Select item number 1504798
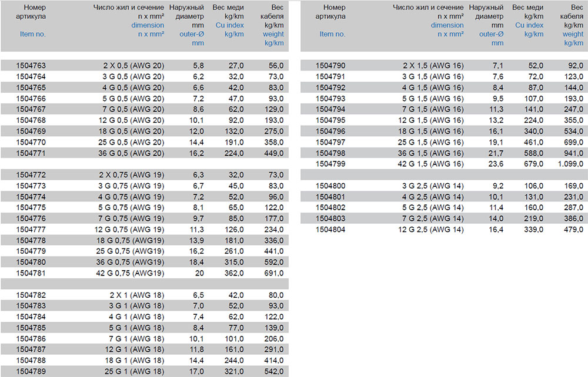Image resolution: width=588 pixels, height=377 pixels. point(330,153)
